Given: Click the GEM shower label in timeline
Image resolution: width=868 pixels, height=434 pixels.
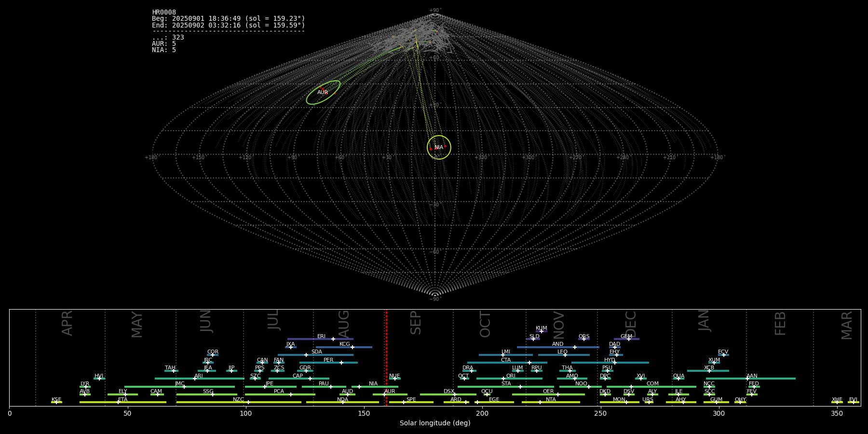Looking at the screenshot, I should tap(626, 337).
